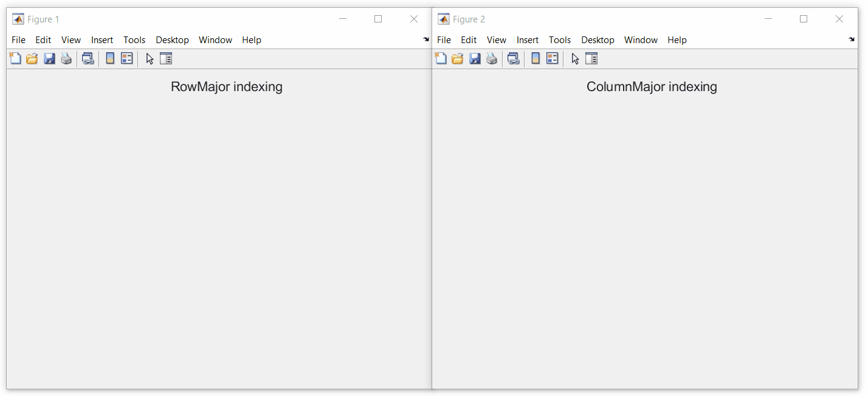Print Figure 1 via the Print icon
The image size is (868, 396).
click(66, 58)
